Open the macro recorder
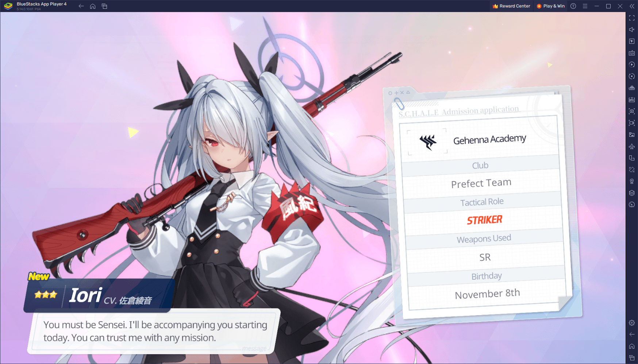This screenshot has width=638, height=364. click(631, 65)
